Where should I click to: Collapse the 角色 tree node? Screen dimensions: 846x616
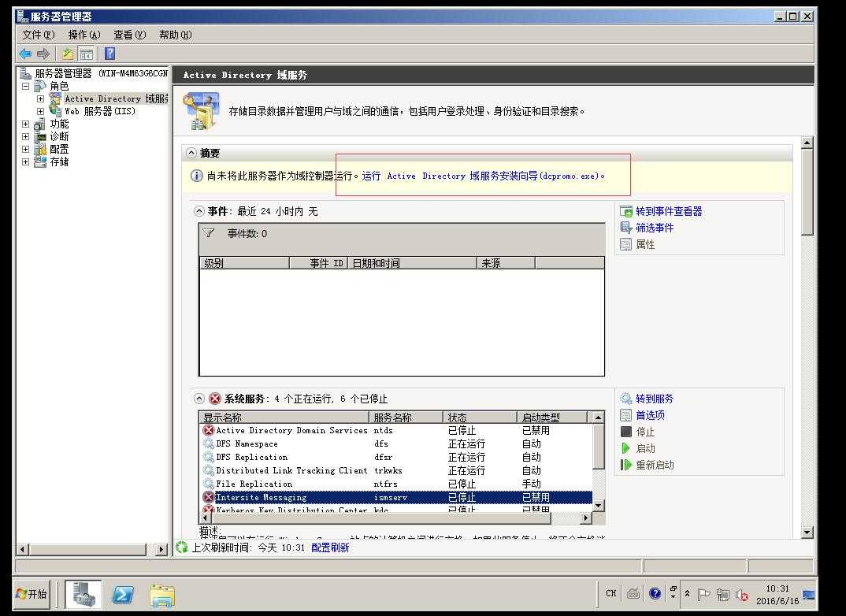(x=25, y=87)
